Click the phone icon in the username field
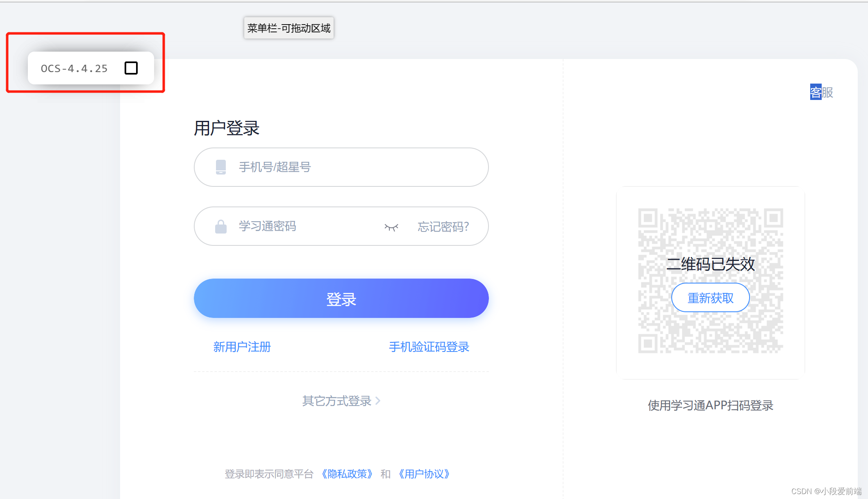The width and height of the screenshot is (868, 499). coord(221,167)
